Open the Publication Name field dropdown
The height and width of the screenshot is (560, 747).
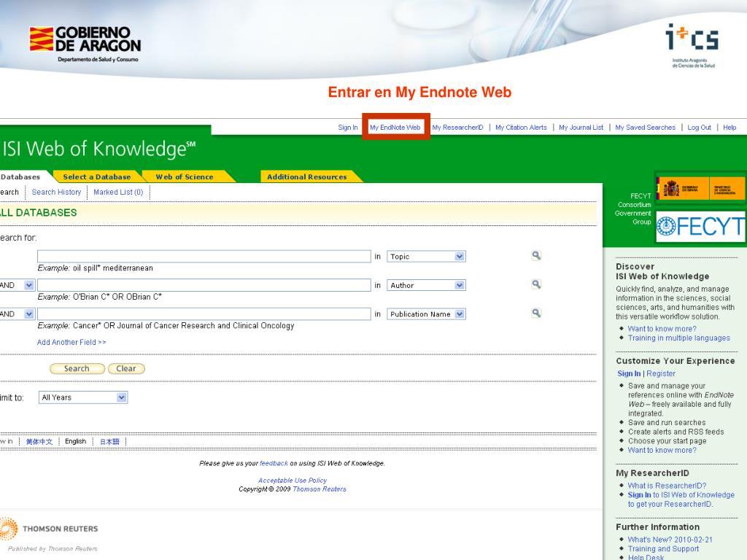click(426, 314)
